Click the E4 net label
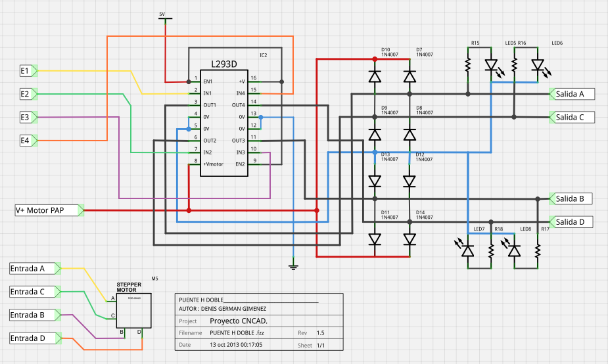The width and height of the screenshot is (608, 364). (x=28, y=141)
